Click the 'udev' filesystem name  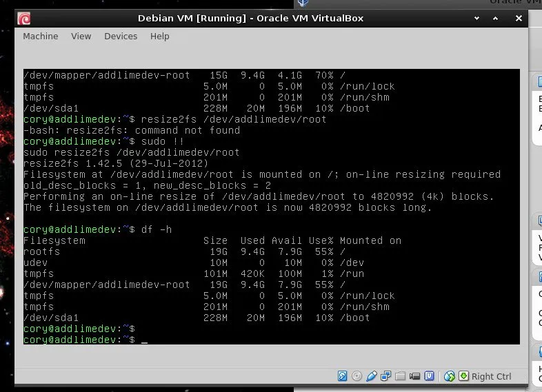tap(36, 262)
